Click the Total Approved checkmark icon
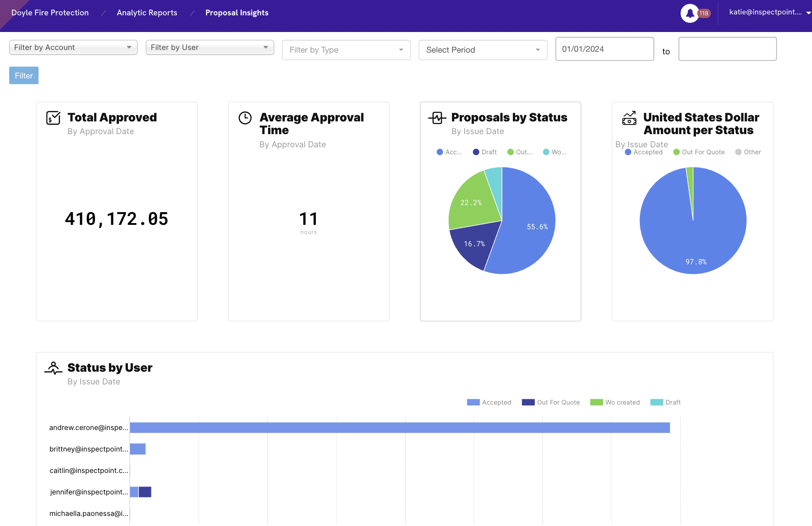 click(53, 118)
